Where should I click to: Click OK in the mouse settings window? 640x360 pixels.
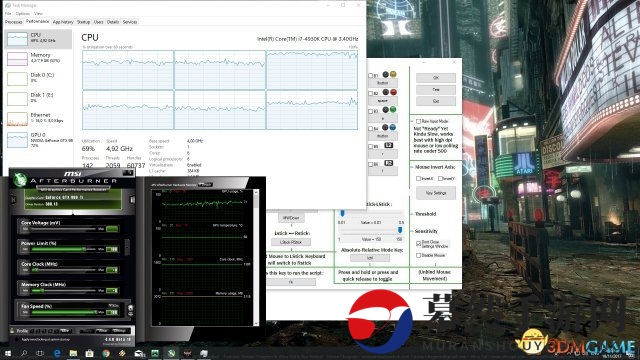click(x=436, y=78)
